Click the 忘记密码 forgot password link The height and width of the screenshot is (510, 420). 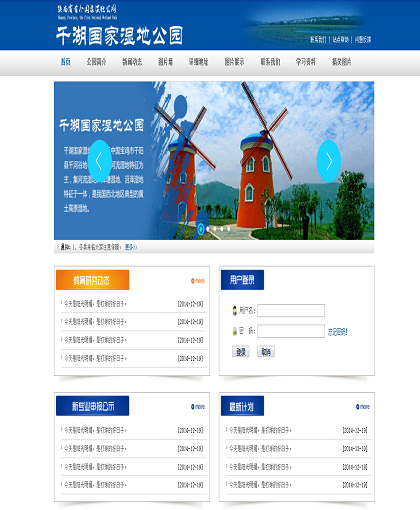click(x=337, y=332)
